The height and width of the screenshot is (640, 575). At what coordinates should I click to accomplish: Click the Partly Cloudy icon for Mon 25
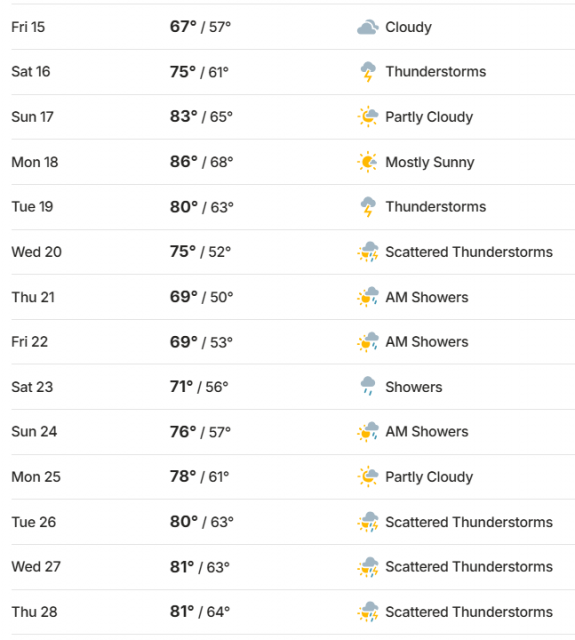(368, 477)
